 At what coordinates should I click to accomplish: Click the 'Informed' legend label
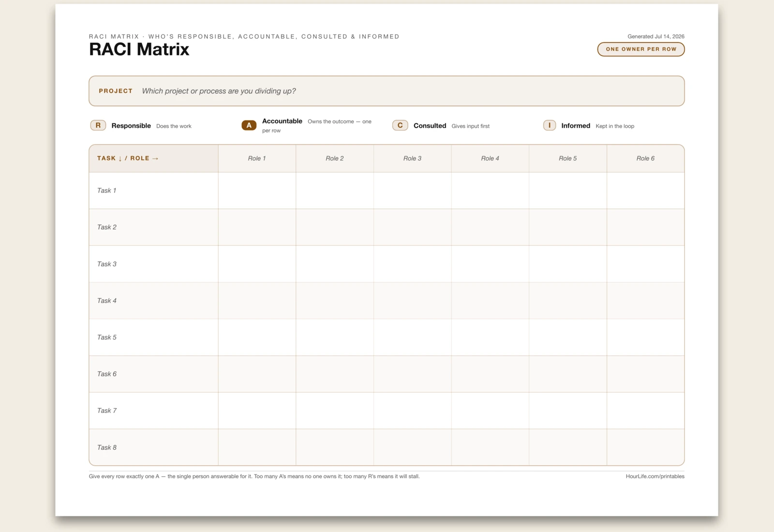[576, 126]
